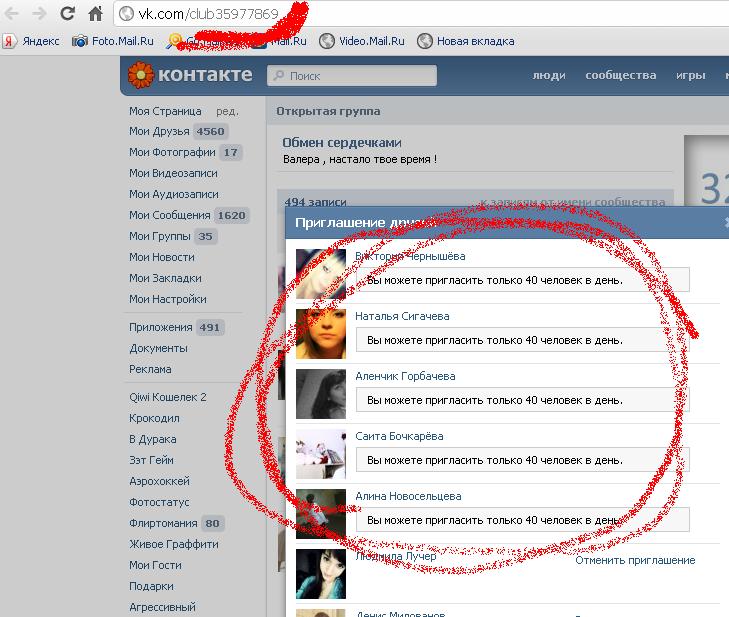
Task: Open the Агрессивный link
Action: coord(162,607)
